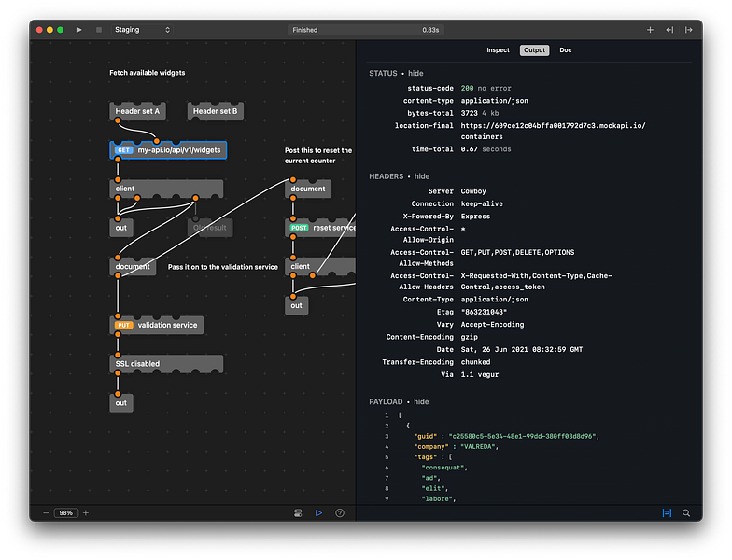Switch to the Doc tab
This screenshot has width=732, height=560.
point(566,50)
